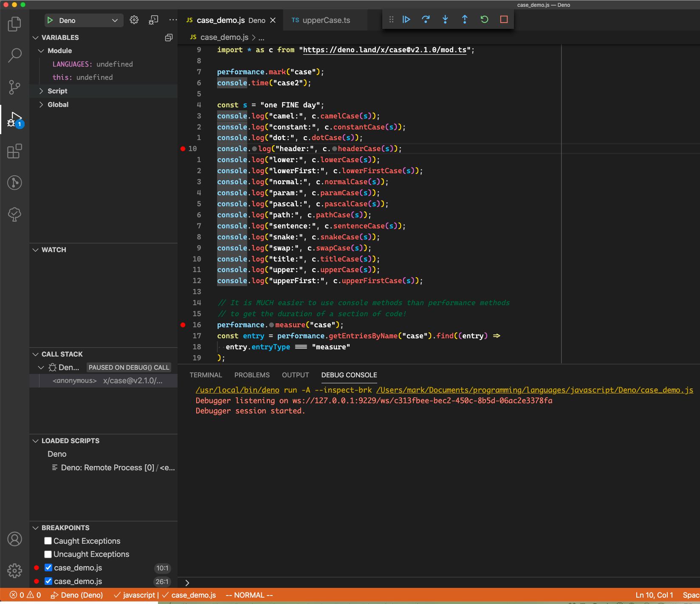The image size is (700, 604).
Task: Open the Search panel icon
Action: click(x=14, y=55)
